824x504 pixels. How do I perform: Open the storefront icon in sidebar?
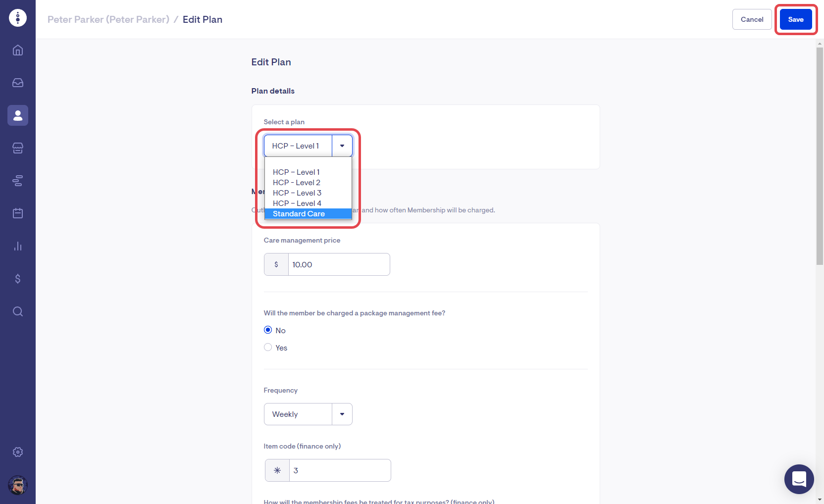pos(18,148)
